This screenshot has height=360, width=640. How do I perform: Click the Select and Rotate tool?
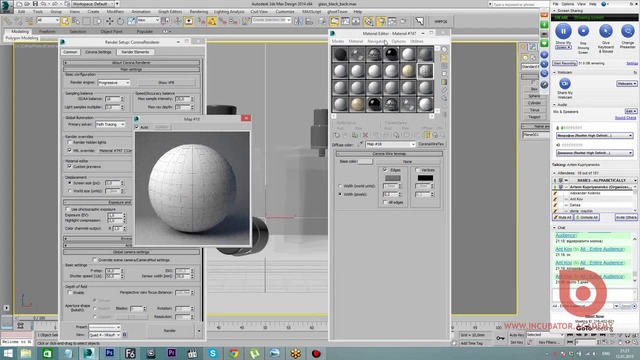click(x=120, y=21)
